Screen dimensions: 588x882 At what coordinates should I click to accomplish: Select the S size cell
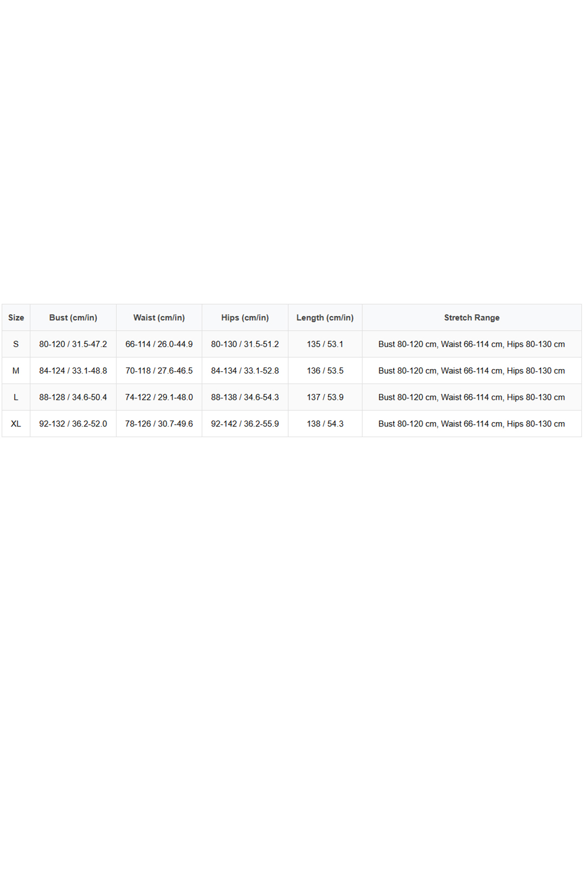(16, 344)
